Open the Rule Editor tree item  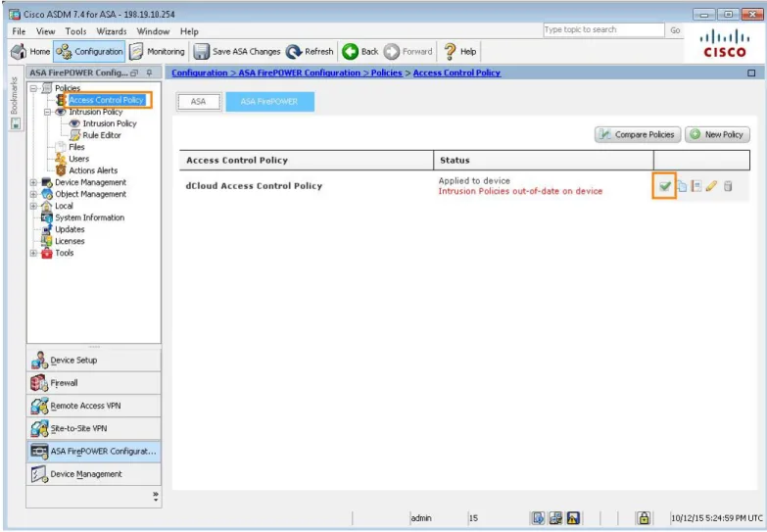pos(102,135)
